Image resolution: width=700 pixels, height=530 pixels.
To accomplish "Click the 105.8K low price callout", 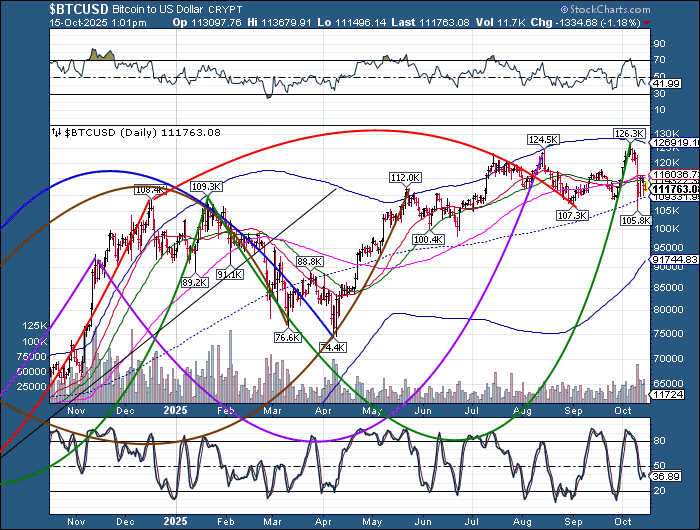I will [x=636, y=219].
